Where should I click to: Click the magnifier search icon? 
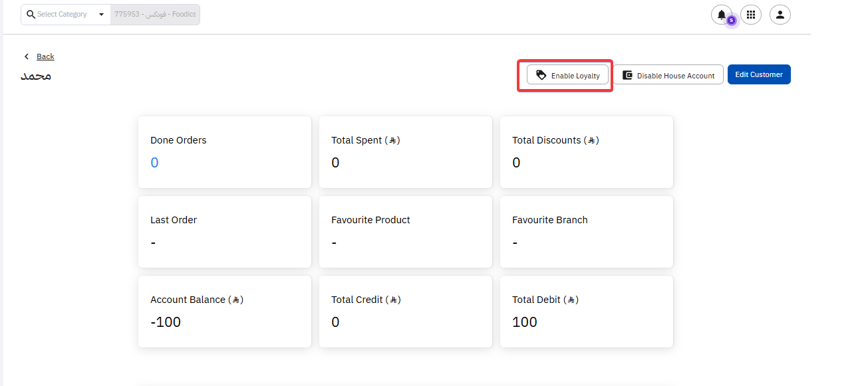(31, 15)
